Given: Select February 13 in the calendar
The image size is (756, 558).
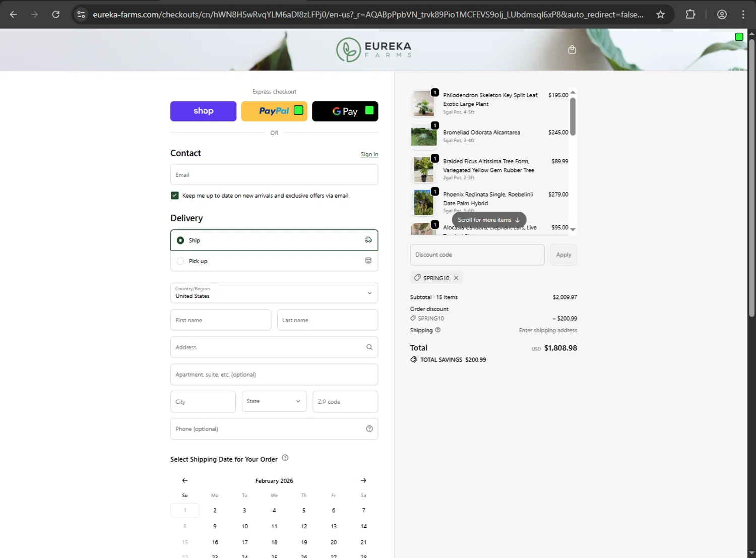Looking at the screenshot, I should pyautogui.click(x=334, y=526).
